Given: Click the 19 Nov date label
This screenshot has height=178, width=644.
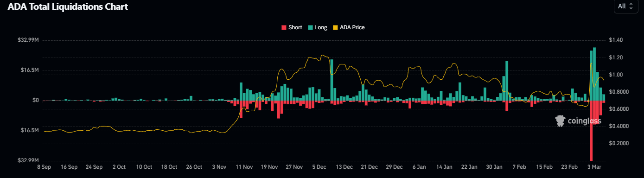Looking at the screenshot, I should [269, 166].
